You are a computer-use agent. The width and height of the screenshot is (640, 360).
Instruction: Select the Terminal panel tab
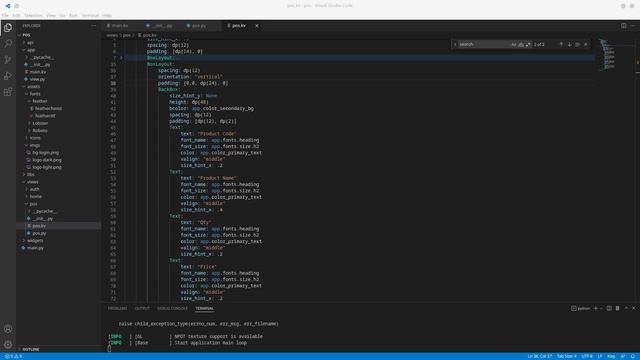tap(204, 309)
